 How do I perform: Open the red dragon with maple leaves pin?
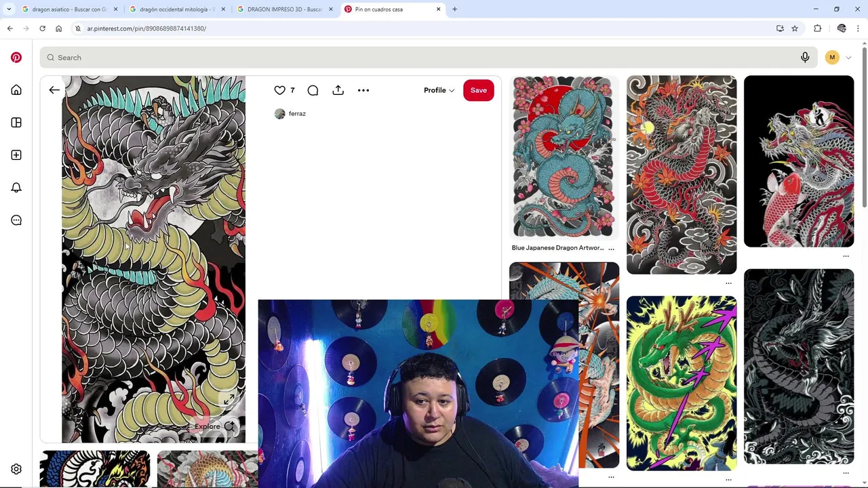point(682,175)
